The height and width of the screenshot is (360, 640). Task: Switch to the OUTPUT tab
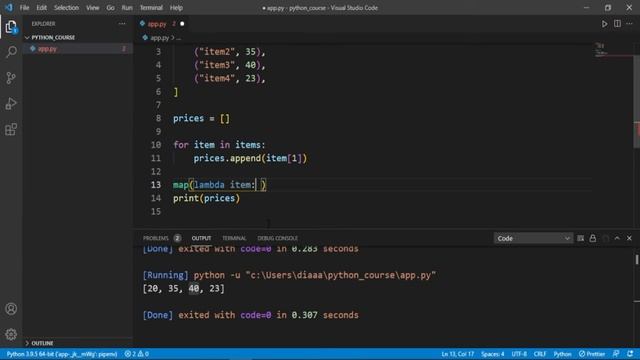click(x=201, y=238)
